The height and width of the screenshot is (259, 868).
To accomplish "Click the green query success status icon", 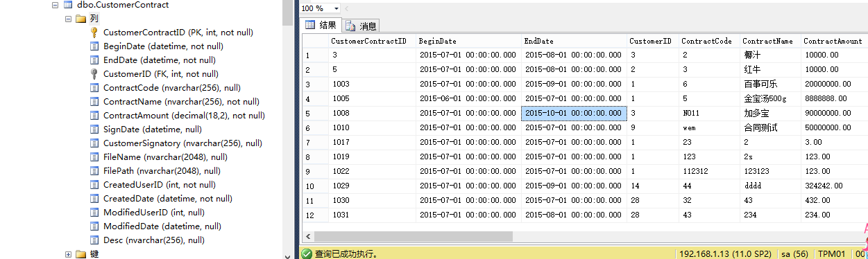I will [x=307, y=254].
